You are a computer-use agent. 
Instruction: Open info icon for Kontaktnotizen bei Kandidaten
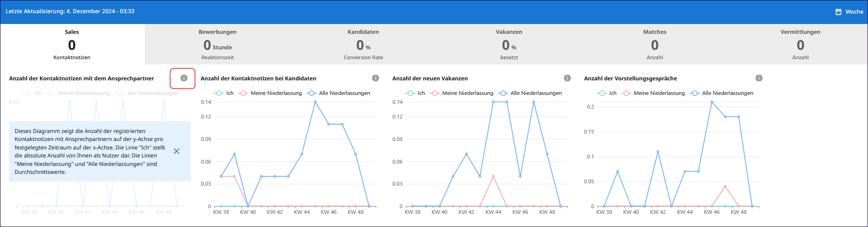click(376, 78)
